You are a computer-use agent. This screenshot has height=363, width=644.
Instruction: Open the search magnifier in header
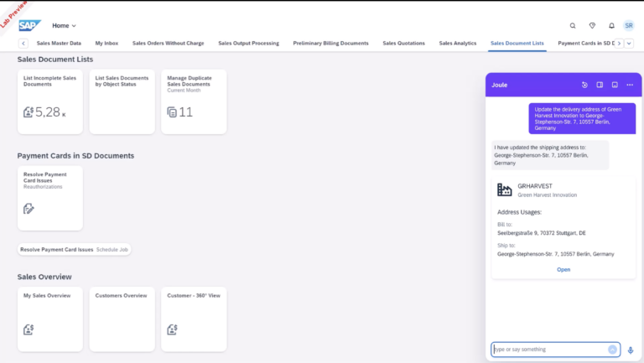573,26
